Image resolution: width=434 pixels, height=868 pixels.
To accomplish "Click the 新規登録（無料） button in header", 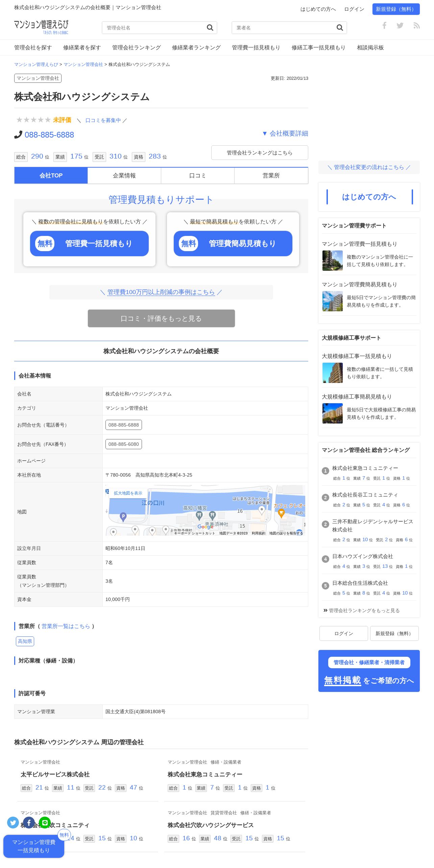I will (396, 9).
